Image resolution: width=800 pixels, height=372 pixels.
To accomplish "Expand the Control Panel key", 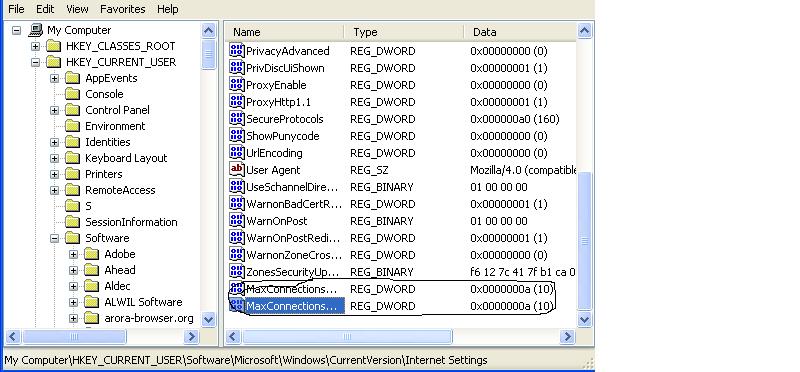I will pyautogui.click(x=54, y=110).
